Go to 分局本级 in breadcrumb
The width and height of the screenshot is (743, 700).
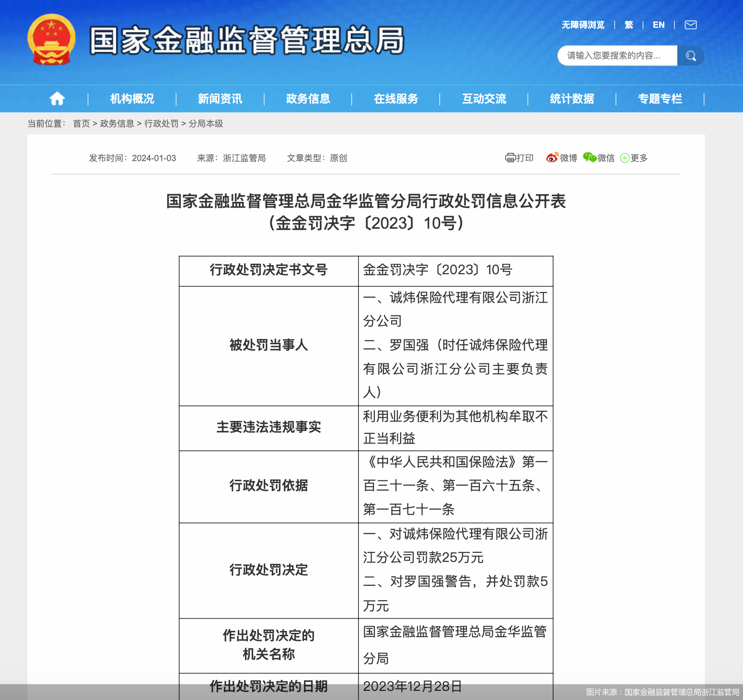pos(206,124)
